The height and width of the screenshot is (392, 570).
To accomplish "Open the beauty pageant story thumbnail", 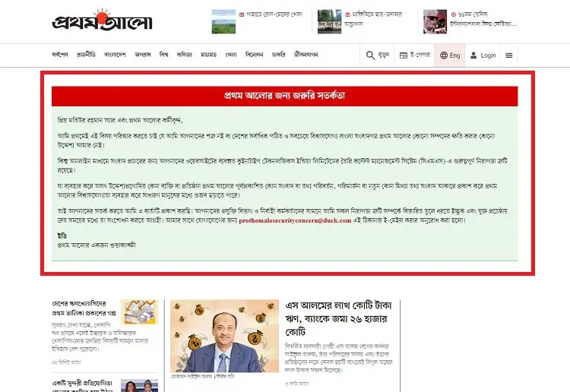I will 140,385.
